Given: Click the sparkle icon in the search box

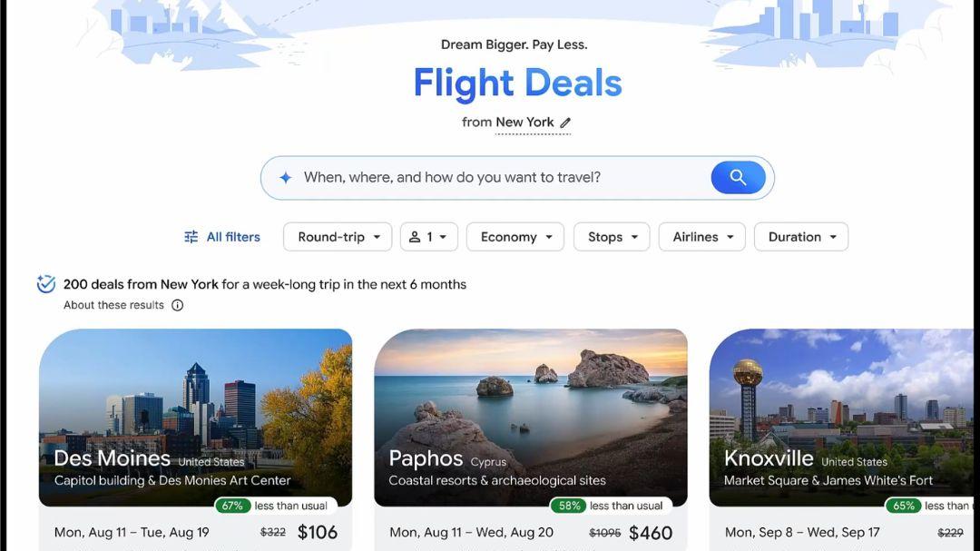Looking at the screenshot, I should [286, 178].
